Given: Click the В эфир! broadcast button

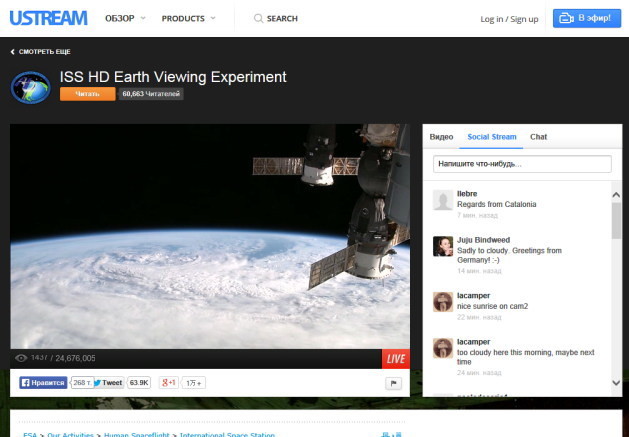Looking at the screenshot, I should click(x=586, y=18).
